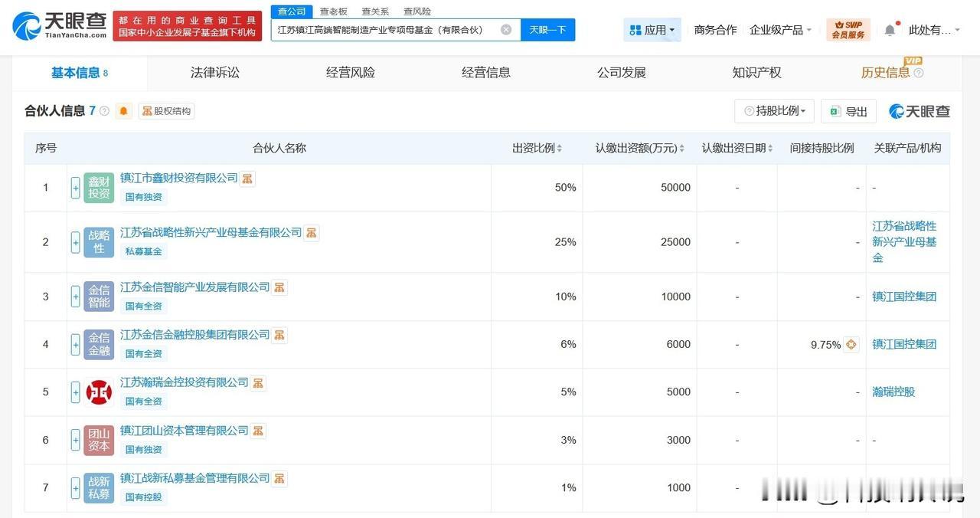Clear the search box with the X icon
Viewport: 980px width, 518px height.
pos(506,30)
